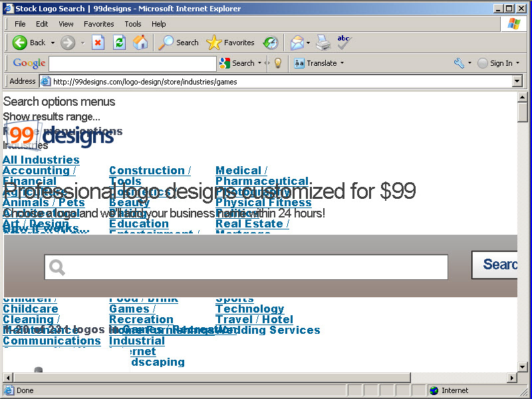Open the Mail envelope icon
The width and height of the screenshot is (532, 399).
coord(297,43)
